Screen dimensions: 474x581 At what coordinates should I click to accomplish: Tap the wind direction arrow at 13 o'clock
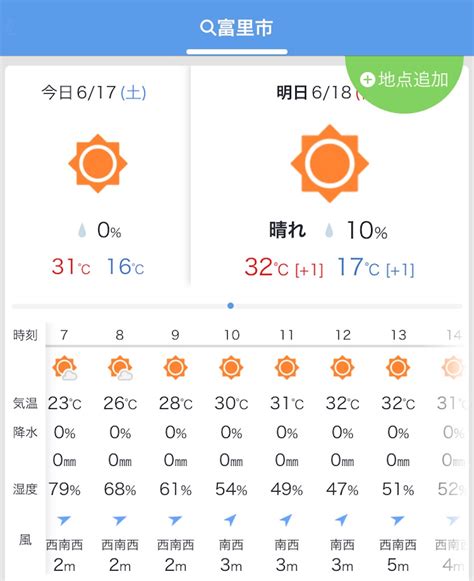click(397, 520)
